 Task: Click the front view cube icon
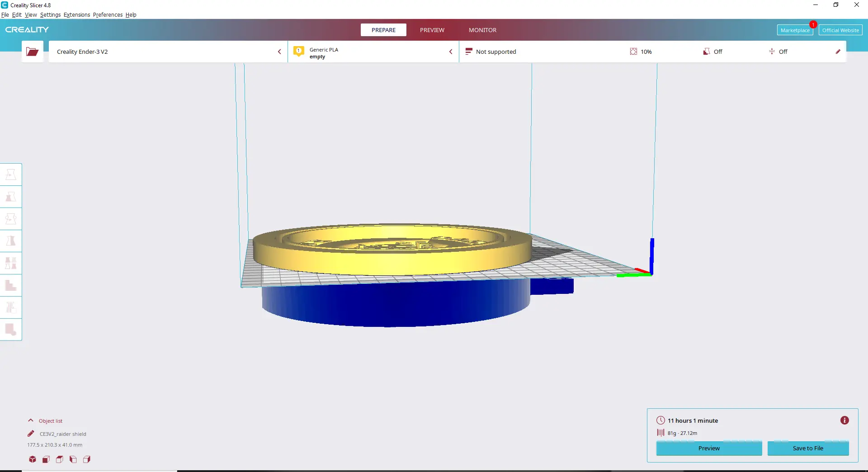[46, 459]
